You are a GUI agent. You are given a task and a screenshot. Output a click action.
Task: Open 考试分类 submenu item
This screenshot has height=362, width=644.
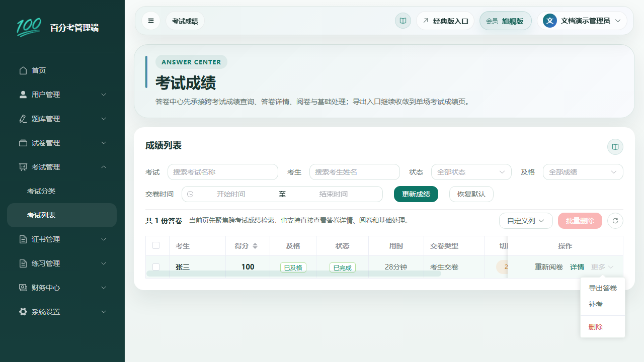coord(62,191)
